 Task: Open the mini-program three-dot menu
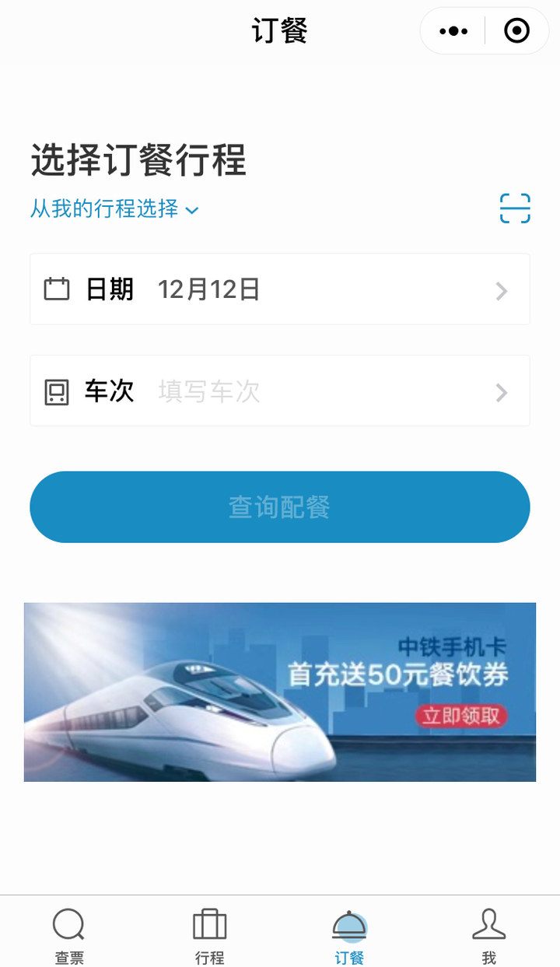[x=453, y=31]
